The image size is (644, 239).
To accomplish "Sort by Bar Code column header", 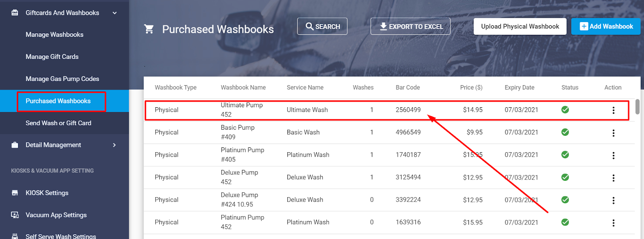I will coord(408,87).
